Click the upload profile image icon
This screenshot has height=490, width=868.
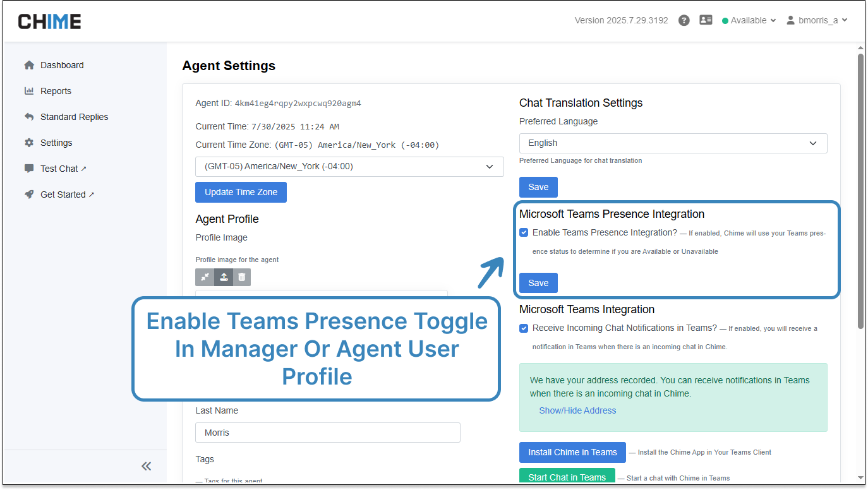(x=224, y=277)
